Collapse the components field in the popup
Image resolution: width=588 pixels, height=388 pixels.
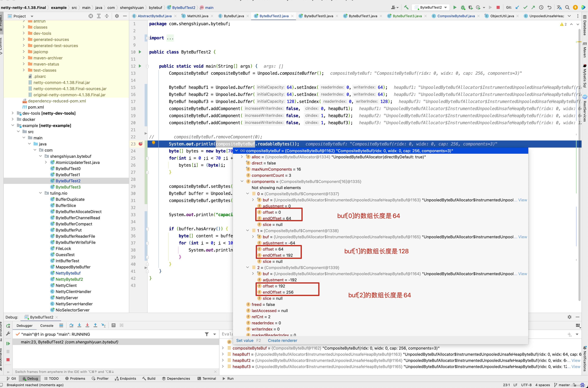pyautogui.click(x=242, y=181)
